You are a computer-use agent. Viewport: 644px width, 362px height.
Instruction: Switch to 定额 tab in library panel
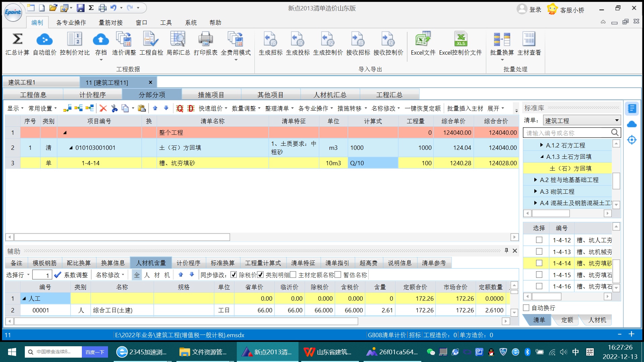click(567, 320)
